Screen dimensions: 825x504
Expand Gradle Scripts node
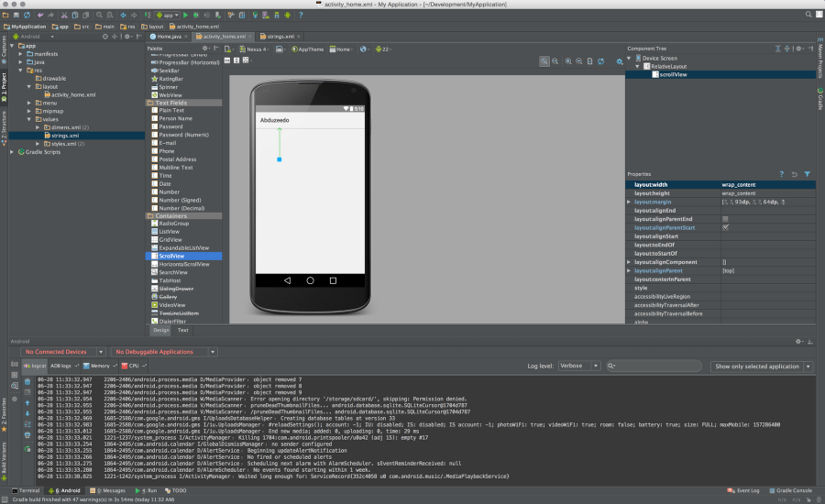pos(12,152)
